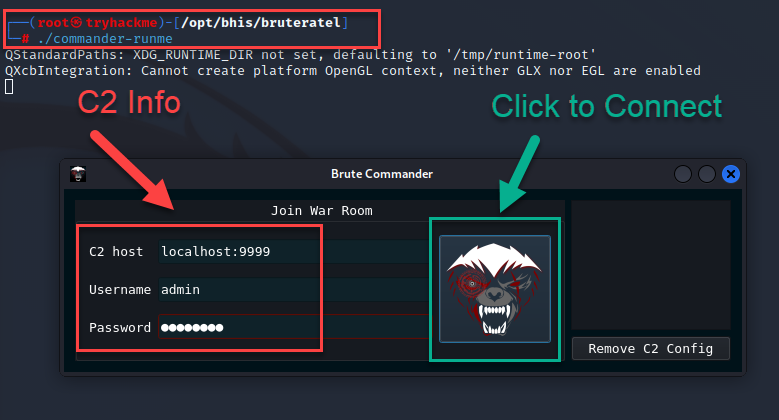
Task: Click the Join War Room header
Action: (x=321, y=211)
